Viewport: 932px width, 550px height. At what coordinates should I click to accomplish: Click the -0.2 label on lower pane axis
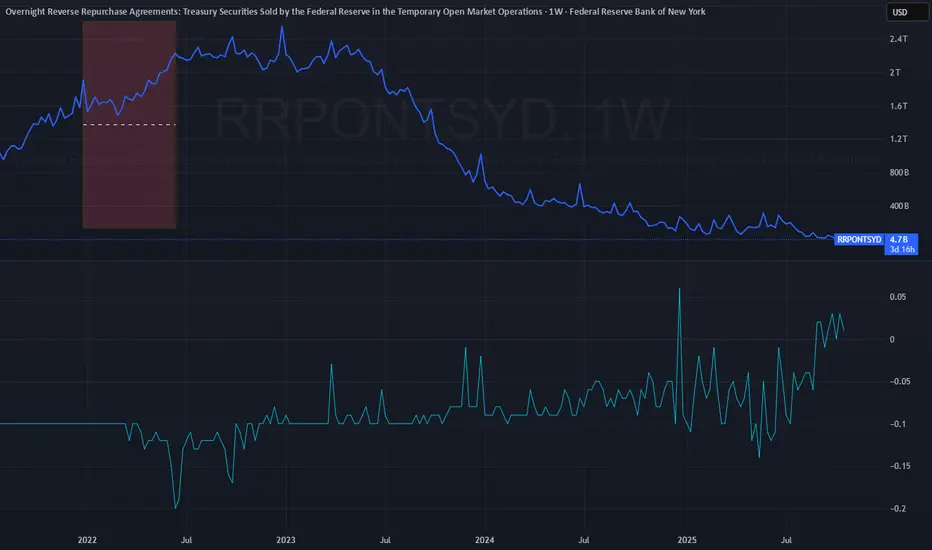[897, 509]
